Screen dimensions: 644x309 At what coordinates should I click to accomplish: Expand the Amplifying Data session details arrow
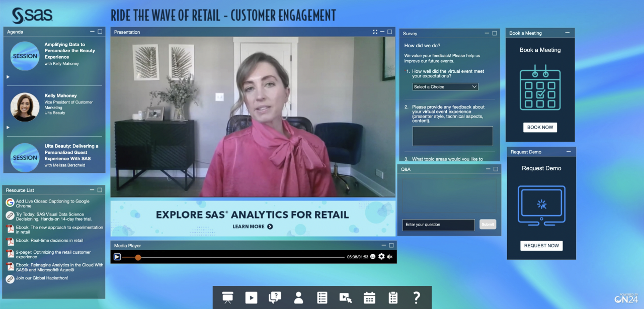pyautogui.click(x=8, y=77)
